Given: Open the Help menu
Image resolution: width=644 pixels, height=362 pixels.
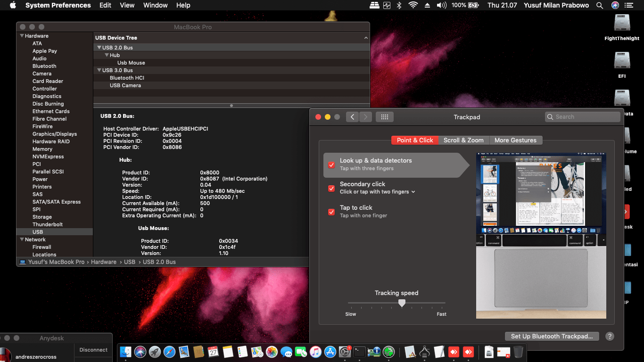Looking at the screenshot, I should 183,5.
